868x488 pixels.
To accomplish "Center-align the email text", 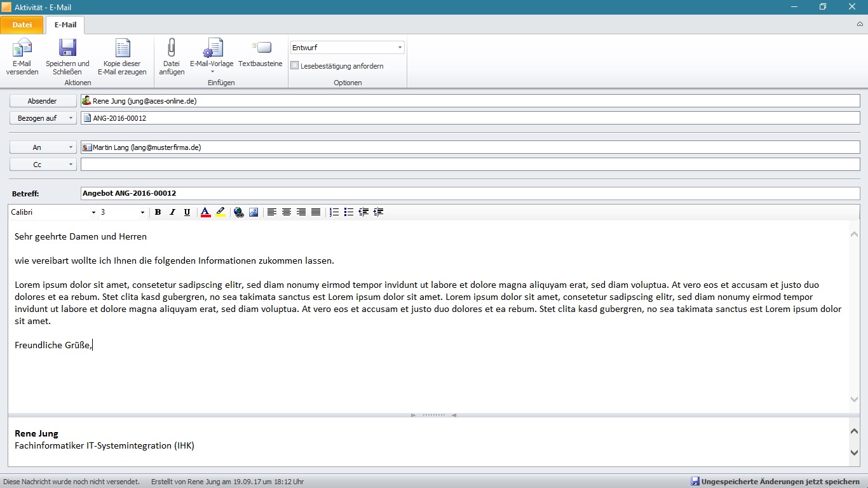I will click(x=287, y=212).
